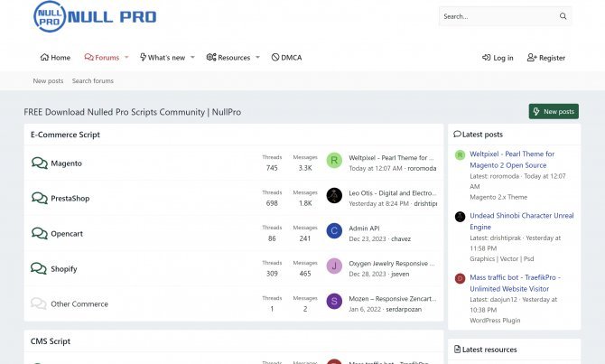Screen dimensions: 605x364
Task: Open the Forums tab
Action: tap(102, 58)
